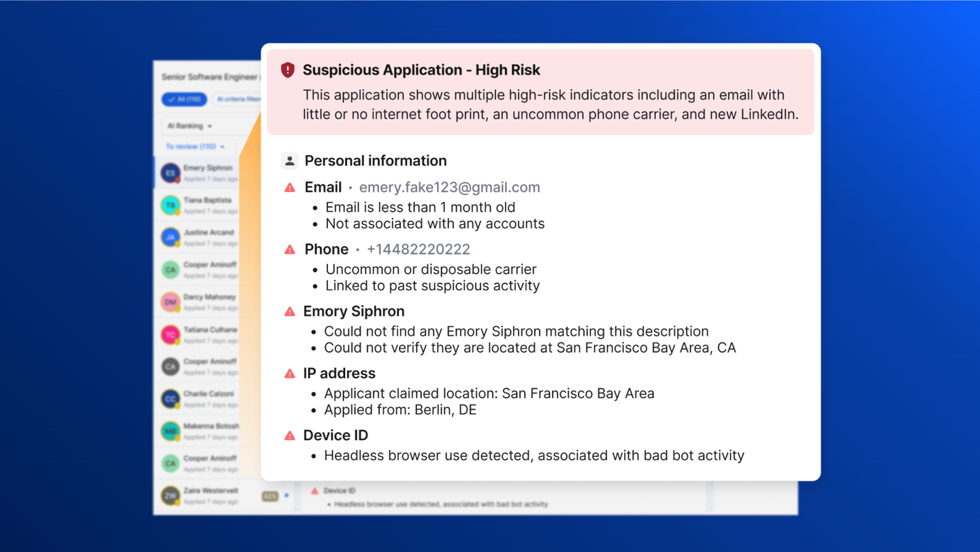This screenshot has height=552, width=980.
Task: Click 'Applicant claimed location' bullet
Action: point(489,393)
